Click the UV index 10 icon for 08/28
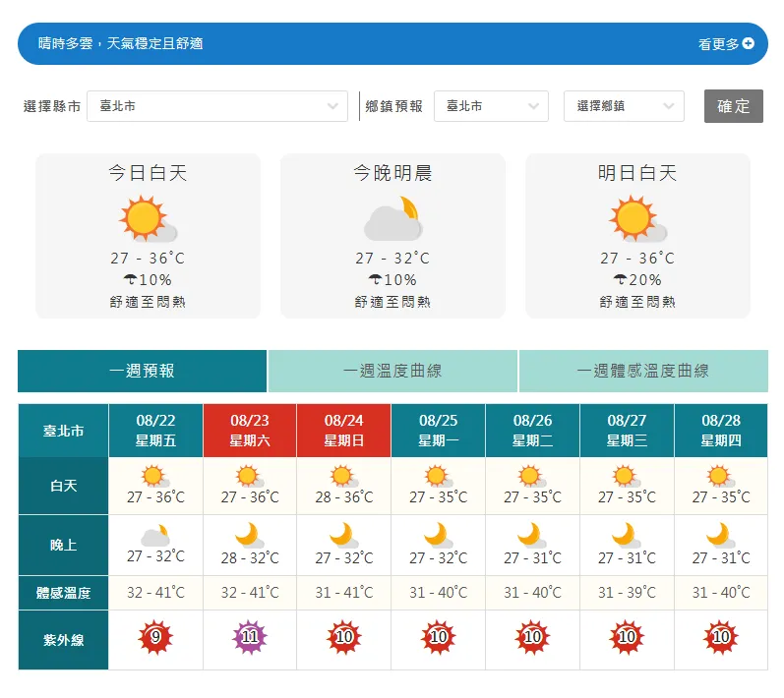784x698 pixels. [x=721, y=637]
